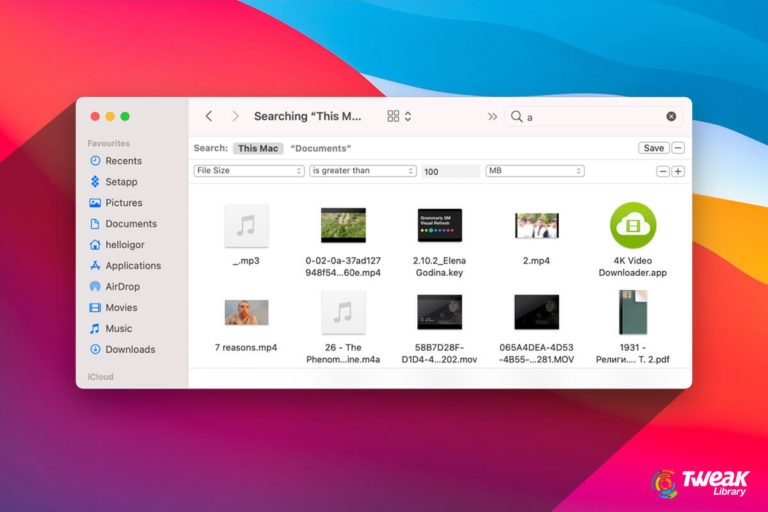The width and height of the screenshot is (768, 512).
Task: Open Downloads in the sidebar
Action: (x=122, y=349)
